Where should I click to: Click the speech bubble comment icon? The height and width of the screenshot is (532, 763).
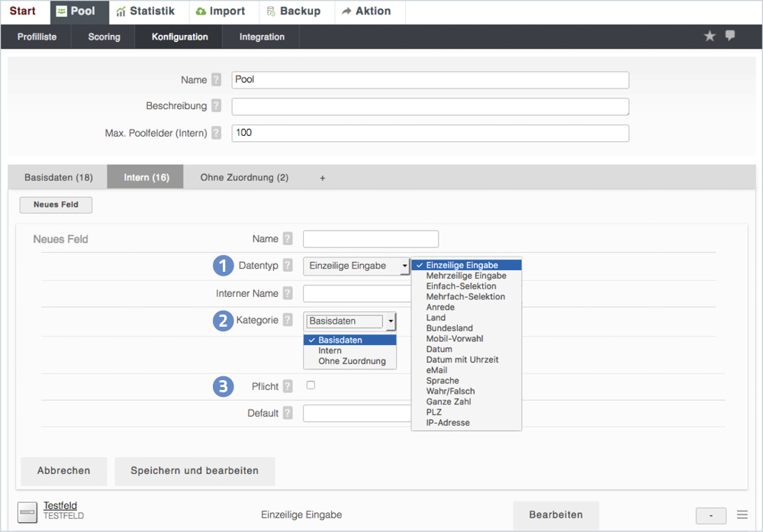pos(730,36)
